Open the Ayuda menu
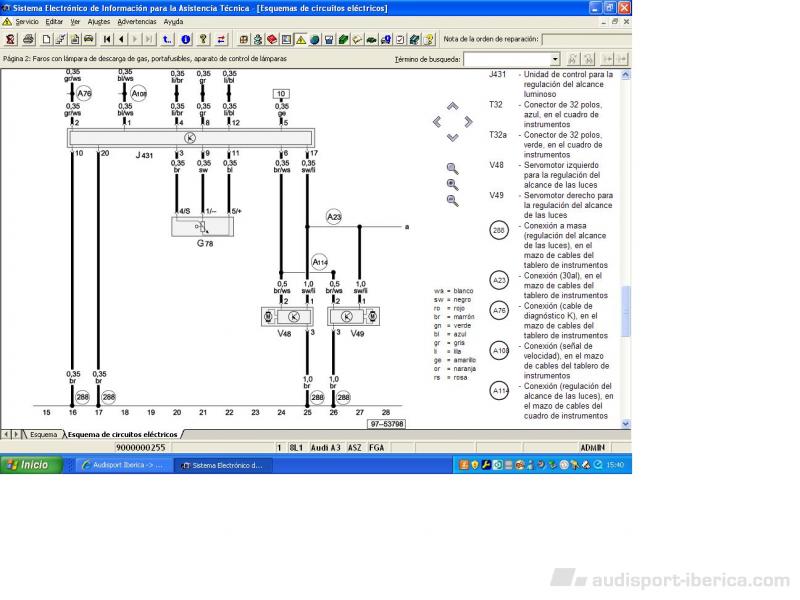800x600 pixels. point(173,22)
